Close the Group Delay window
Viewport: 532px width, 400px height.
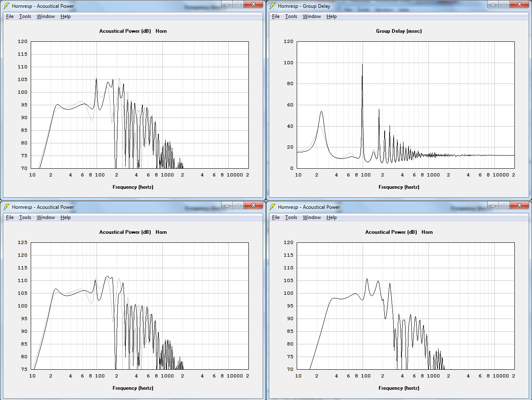pyautogui.click(x=519, y=5)
